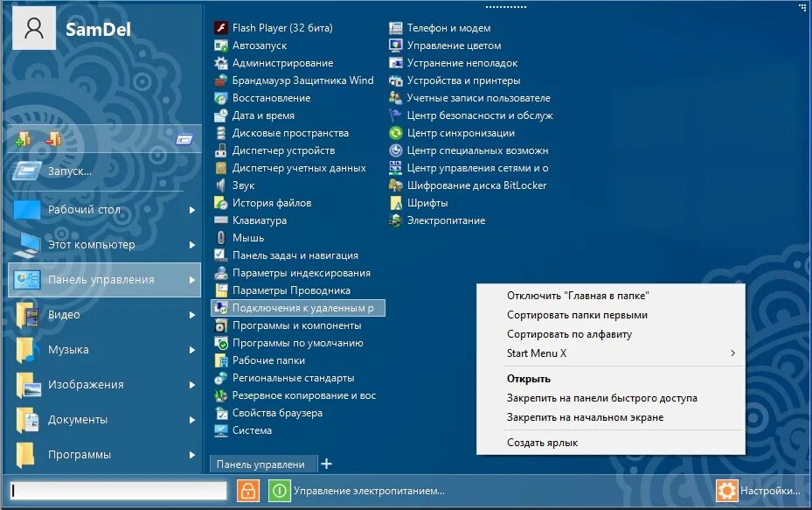
Task: Open Устранение неполадок
Action: [453, 63]
